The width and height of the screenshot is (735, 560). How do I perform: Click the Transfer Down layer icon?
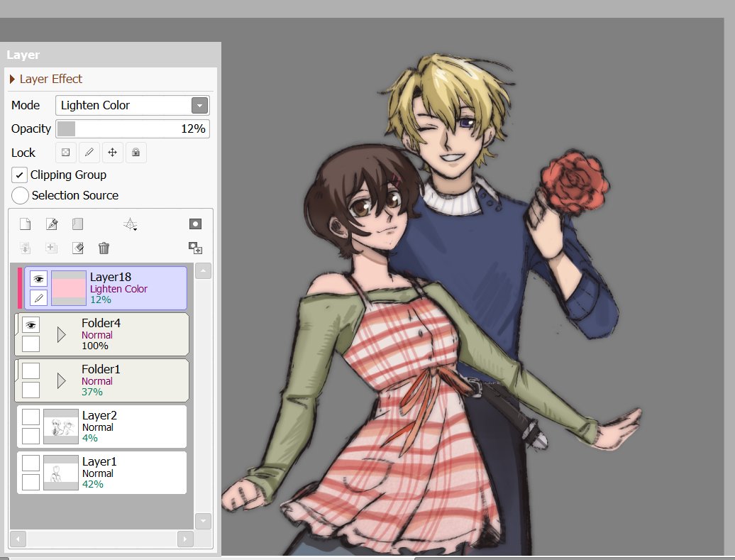[26, 248]
